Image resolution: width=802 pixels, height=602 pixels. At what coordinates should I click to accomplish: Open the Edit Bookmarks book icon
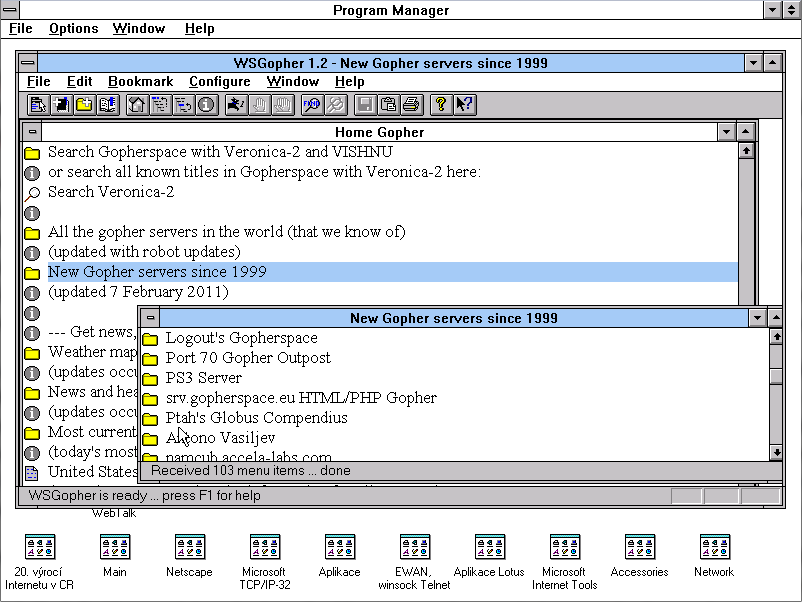click(108, 105)
